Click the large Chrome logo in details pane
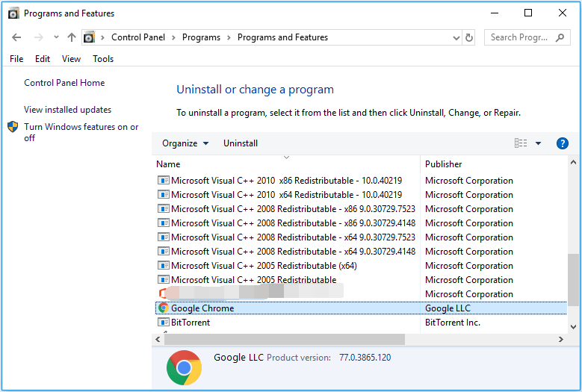Image resolution: width=582 pixels, height=392 pixels. [x=184, y=367]
